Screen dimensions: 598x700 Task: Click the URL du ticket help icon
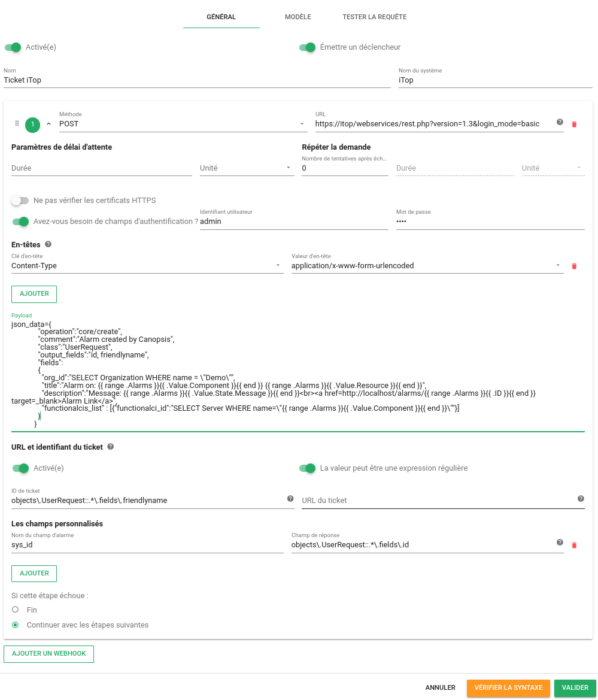[581, 499]
